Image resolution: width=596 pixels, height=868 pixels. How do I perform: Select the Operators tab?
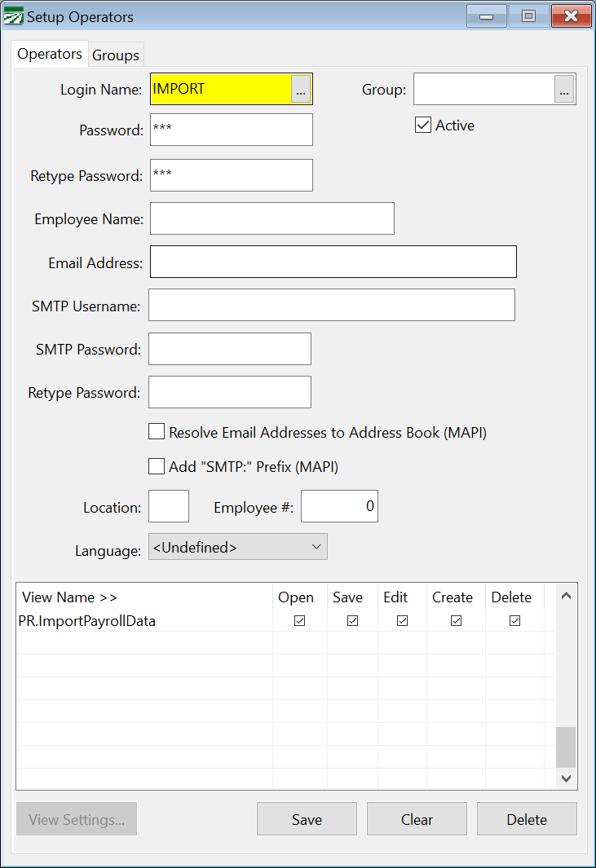tap(50, 54)
